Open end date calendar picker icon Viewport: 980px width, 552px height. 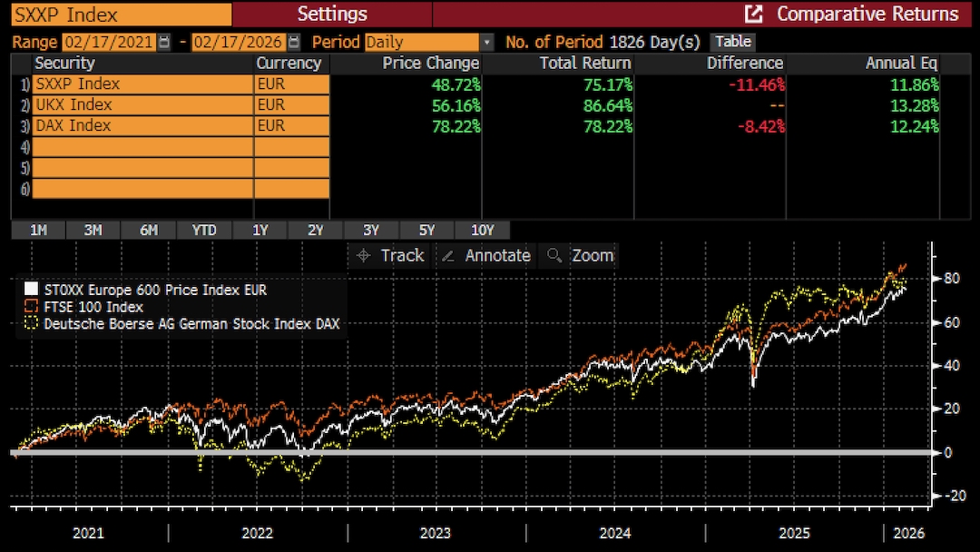(293, 42)
